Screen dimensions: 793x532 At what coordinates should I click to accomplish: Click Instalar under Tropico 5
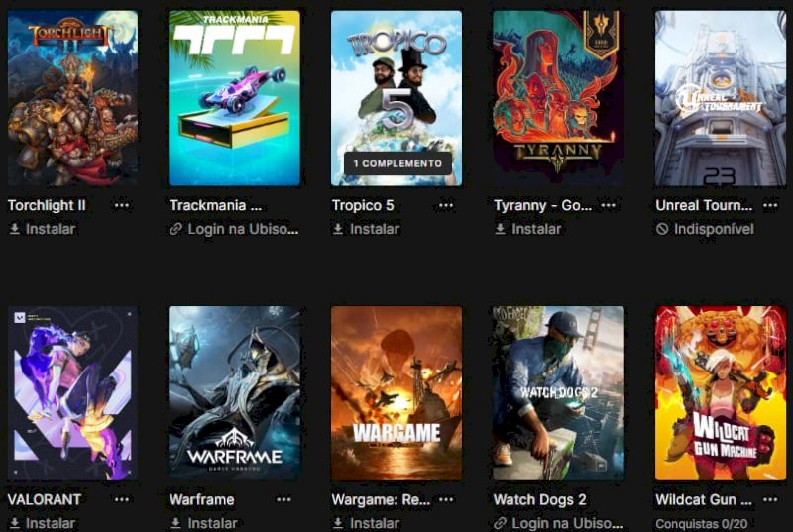(x=367, y=229)
